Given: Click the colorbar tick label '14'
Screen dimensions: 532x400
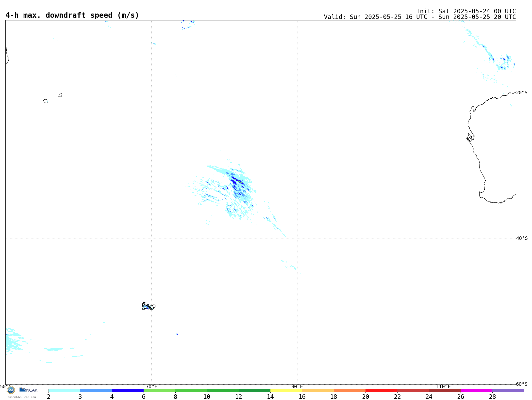Looking at the screenshot, I should coord(270,397).
